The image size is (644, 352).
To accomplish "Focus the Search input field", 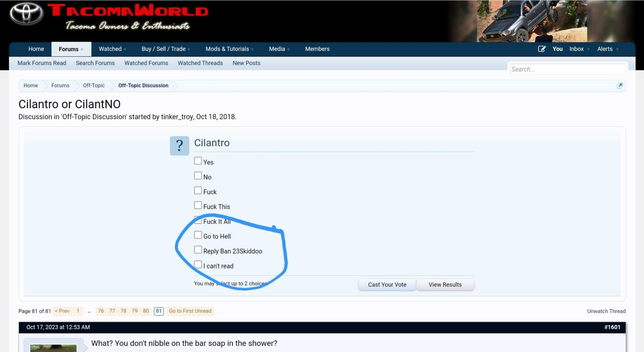I will click(x=567, y=69).
